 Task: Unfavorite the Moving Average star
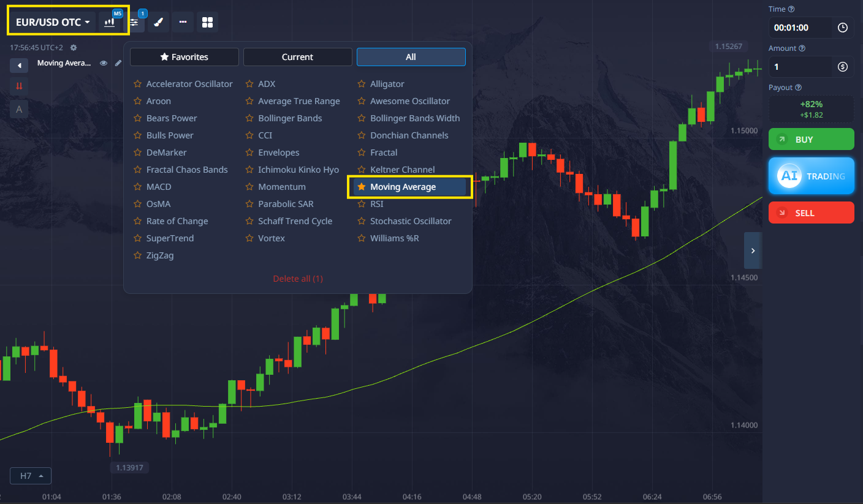pyautogui.click(x=362, y=187)
